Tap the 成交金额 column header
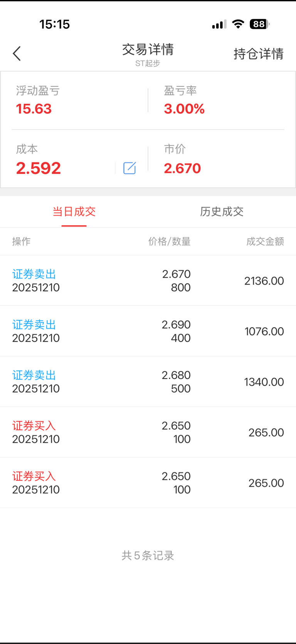The image size is (296, 644). tap(265, 241)
